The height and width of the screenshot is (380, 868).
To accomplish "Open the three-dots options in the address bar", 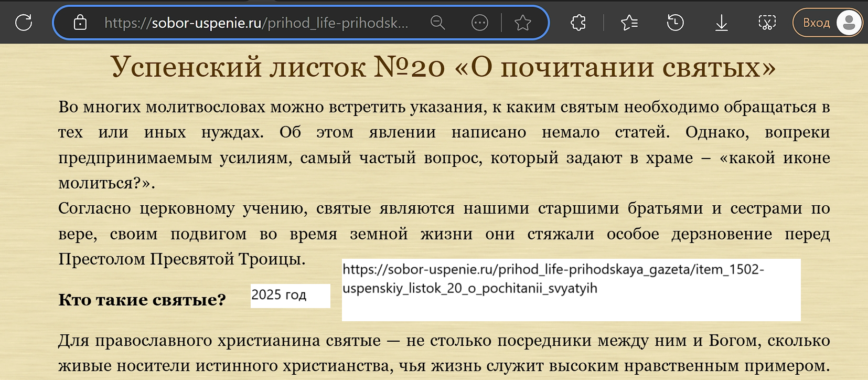I will pyautogui.click(x=479, y=23).
